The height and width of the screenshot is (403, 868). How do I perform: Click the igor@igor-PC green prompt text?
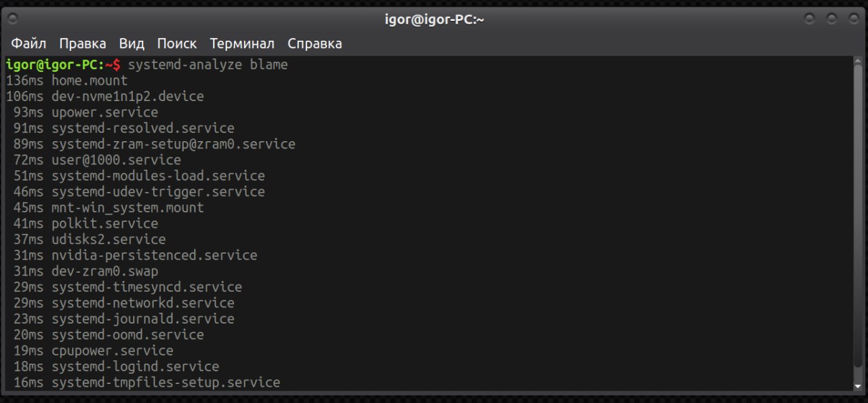tap(54, 65)
